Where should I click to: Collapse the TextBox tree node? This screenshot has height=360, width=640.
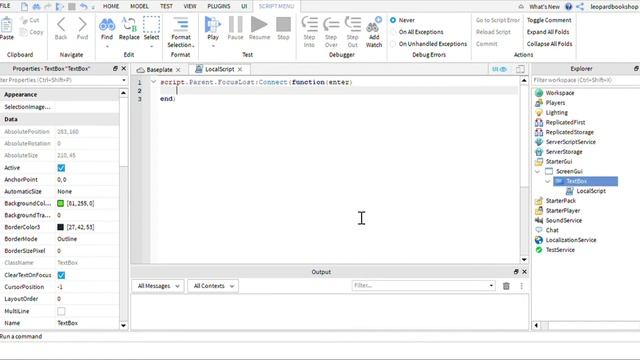(x=548, y=181)
